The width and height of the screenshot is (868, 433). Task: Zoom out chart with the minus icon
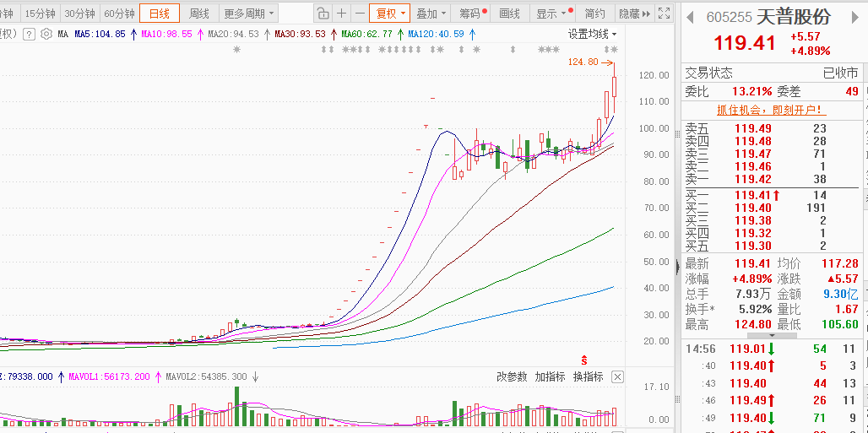pos(360,14)
